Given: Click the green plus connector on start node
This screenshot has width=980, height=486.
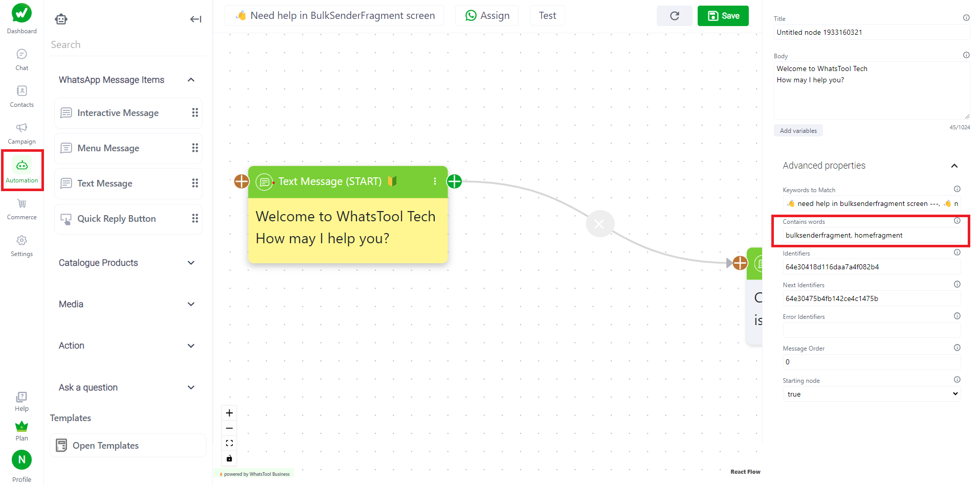Looking at the screenshot, I should [454, 181].
